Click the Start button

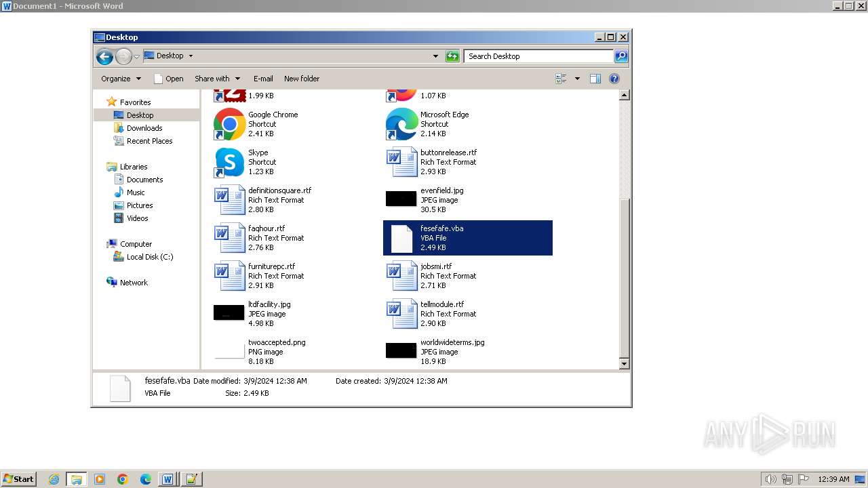[18, 479]
